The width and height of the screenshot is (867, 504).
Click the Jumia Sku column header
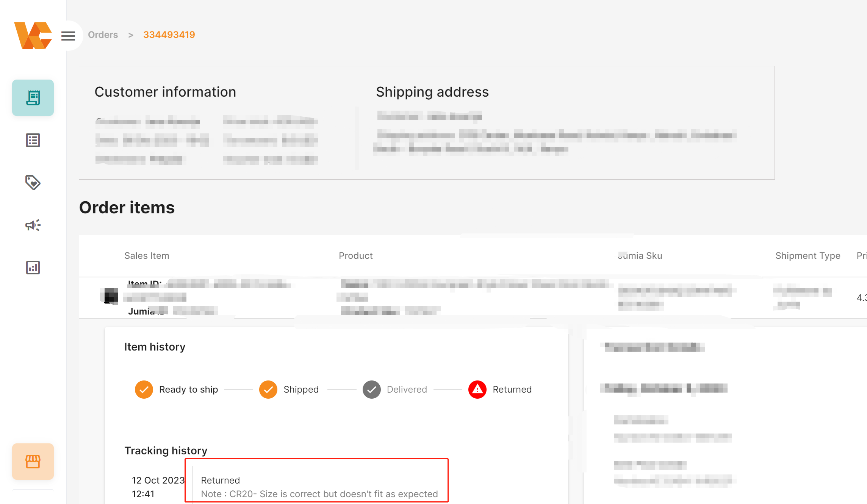(640, 256)
